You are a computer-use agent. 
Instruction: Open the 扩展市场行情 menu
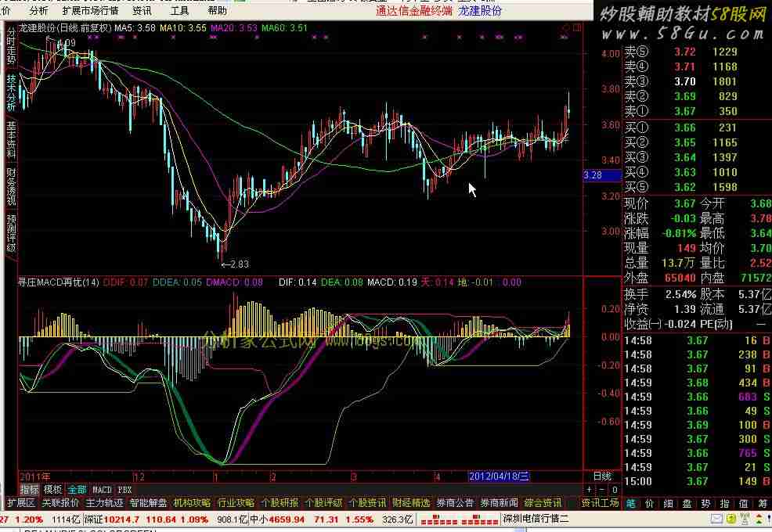tap(90, 10)
